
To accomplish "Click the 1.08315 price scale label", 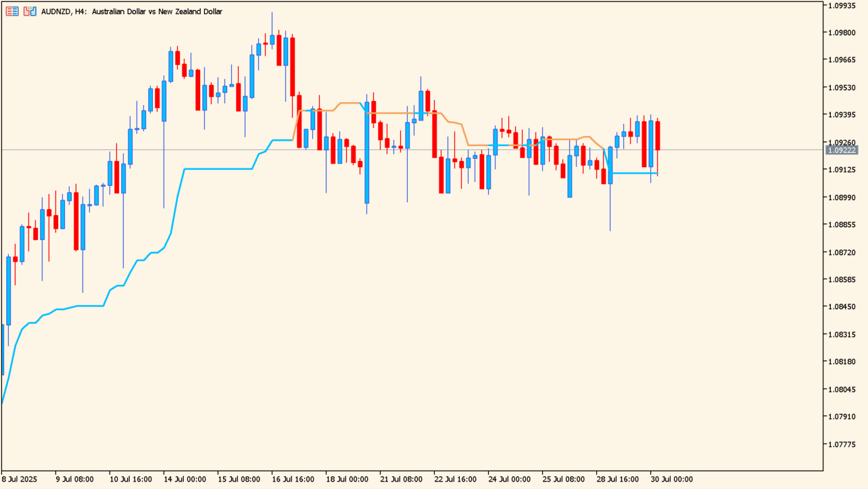I will pos(842,335).
